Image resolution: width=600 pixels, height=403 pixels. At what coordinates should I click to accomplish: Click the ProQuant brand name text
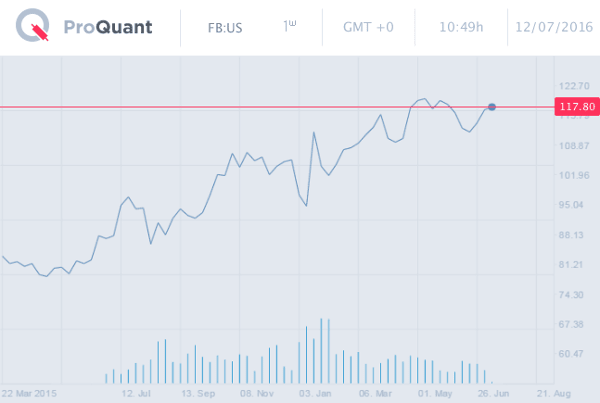(106, 27)
